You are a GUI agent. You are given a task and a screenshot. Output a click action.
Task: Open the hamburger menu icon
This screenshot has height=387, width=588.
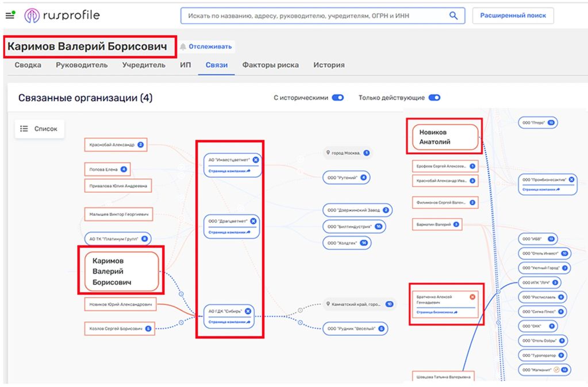(x=10, y=16)
